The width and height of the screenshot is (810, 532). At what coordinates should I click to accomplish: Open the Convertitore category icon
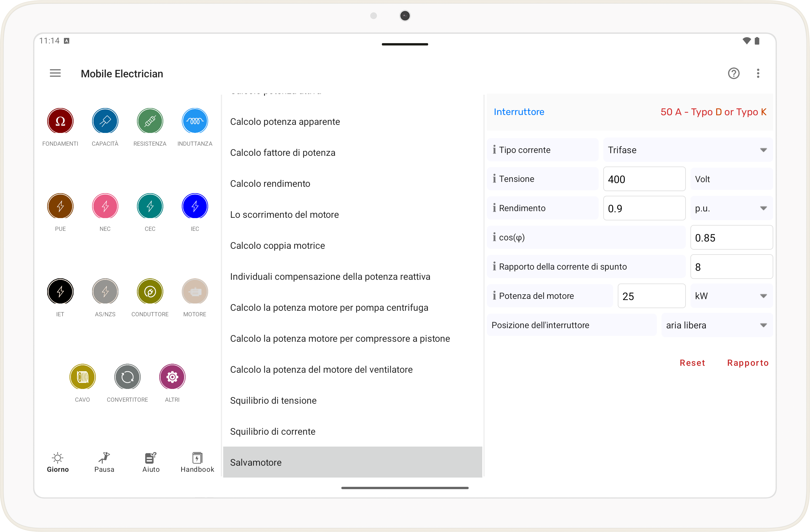[x=127, y=377]
